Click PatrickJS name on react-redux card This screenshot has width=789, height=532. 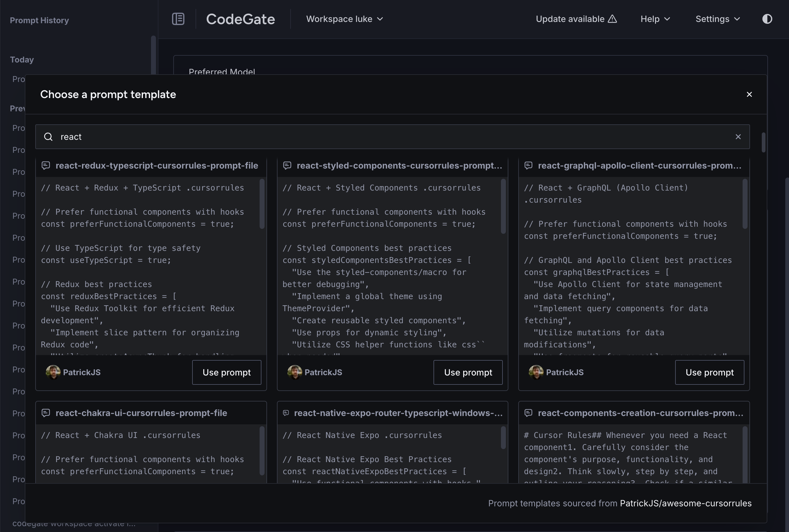click(82, 372)
